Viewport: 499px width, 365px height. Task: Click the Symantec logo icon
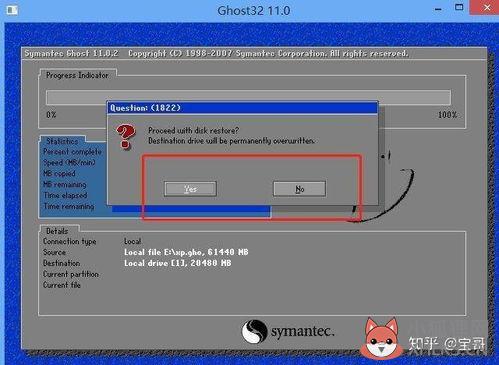[255, 331]
